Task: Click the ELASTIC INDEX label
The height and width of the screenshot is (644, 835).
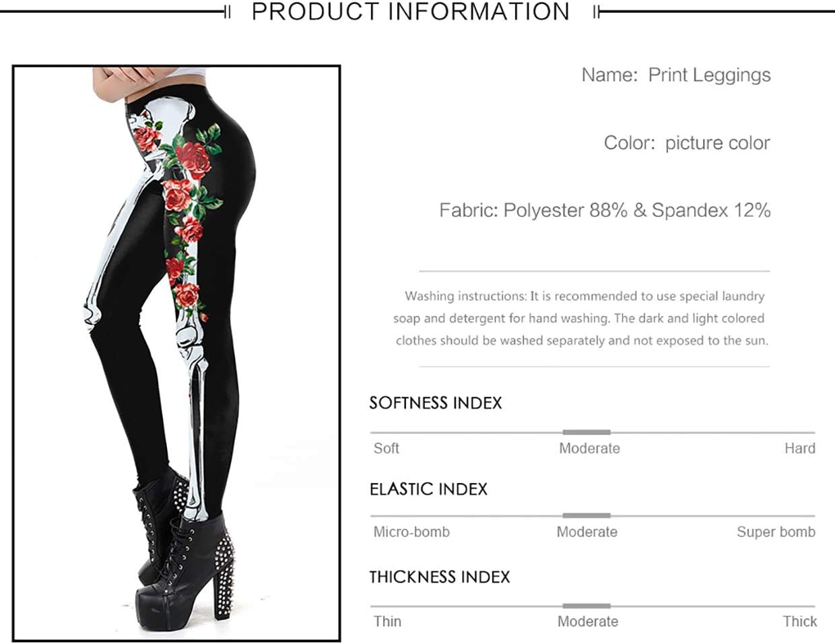Action: pyautogui.click(x=428, y=489)
